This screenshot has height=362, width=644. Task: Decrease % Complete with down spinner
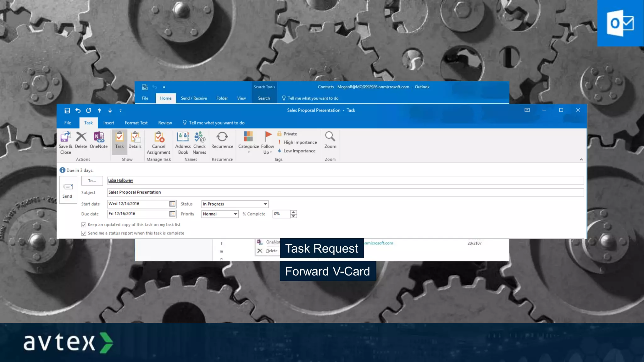[x=293, y=216]
